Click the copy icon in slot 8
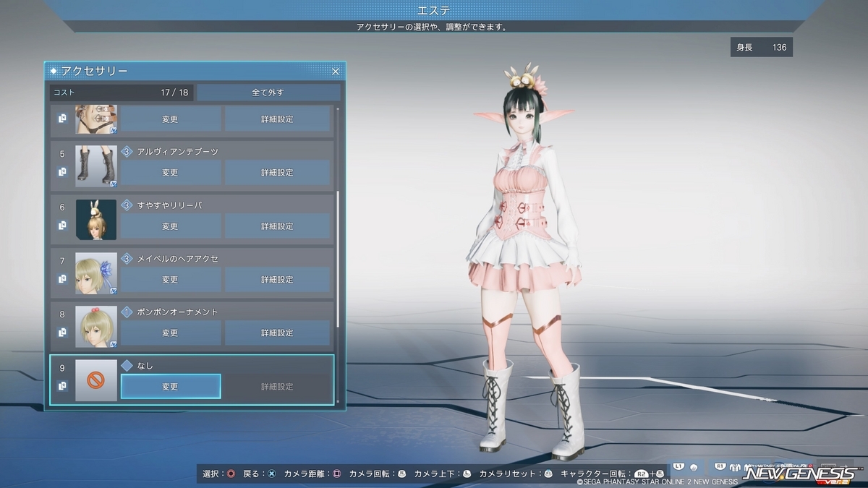Viewport: 868px width, 488px height. tap(62, 333)
